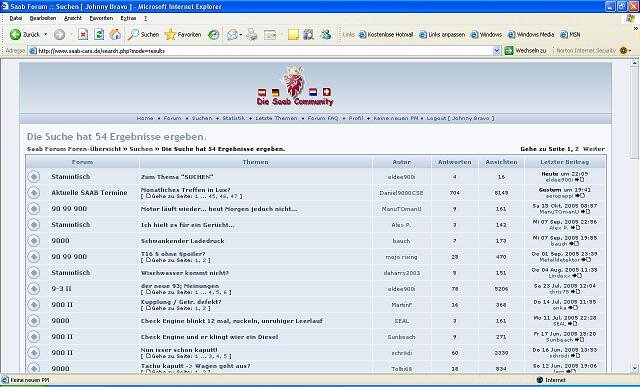Stop page loading with red X icon
This screenshot has height=387, width=640.
click(x=83, y=35)
